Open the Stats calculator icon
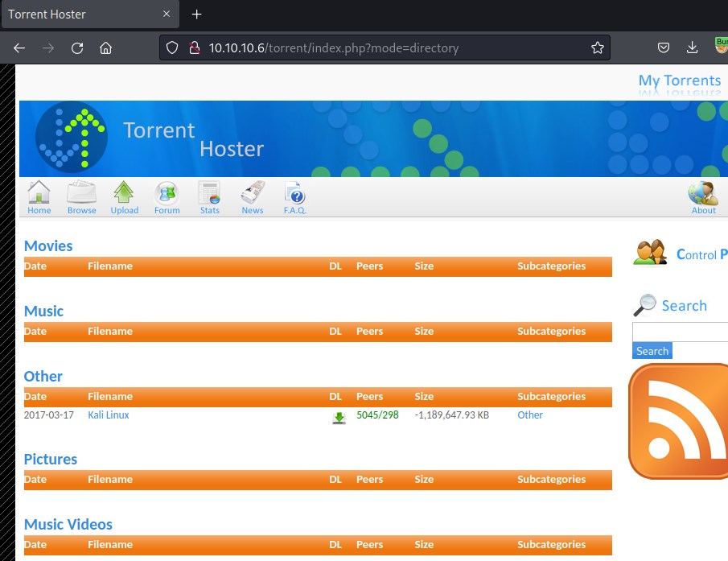This screenshot has width=728, height=561. (x=209, y=193)
